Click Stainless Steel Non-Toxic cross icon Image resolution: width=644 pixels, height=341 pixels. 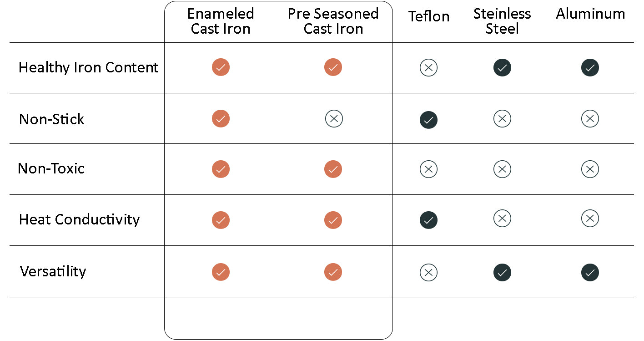click(502, 169)
